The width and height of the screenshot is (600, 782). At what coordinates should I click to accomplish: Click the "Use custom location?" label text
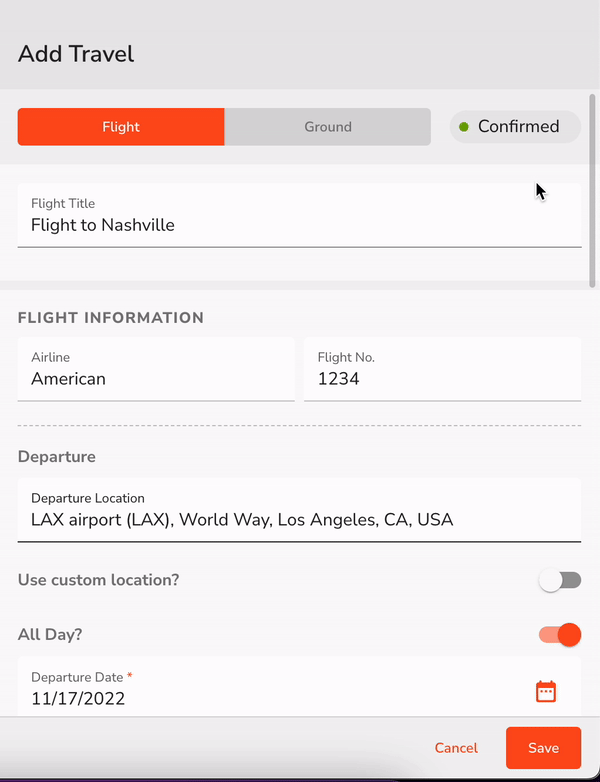click(x=98, y=580)
